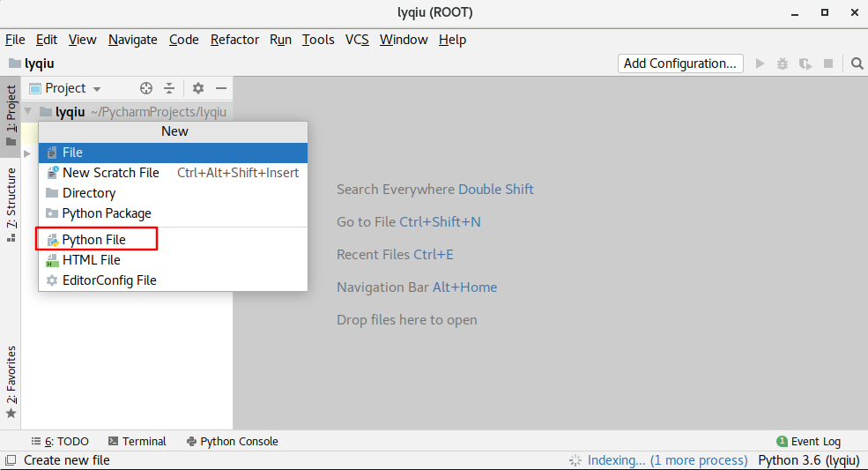Screen dimensions: 868x470
Task: Open the Help menu
Action: [452, 40]
